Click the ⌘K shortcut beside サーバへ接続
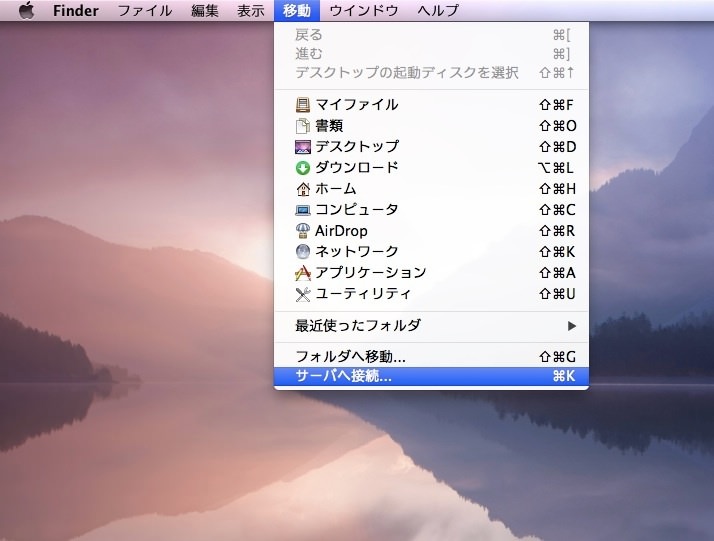Image resolution: width=714 pixels, height=541 pixels. click(x=564, y=377)
